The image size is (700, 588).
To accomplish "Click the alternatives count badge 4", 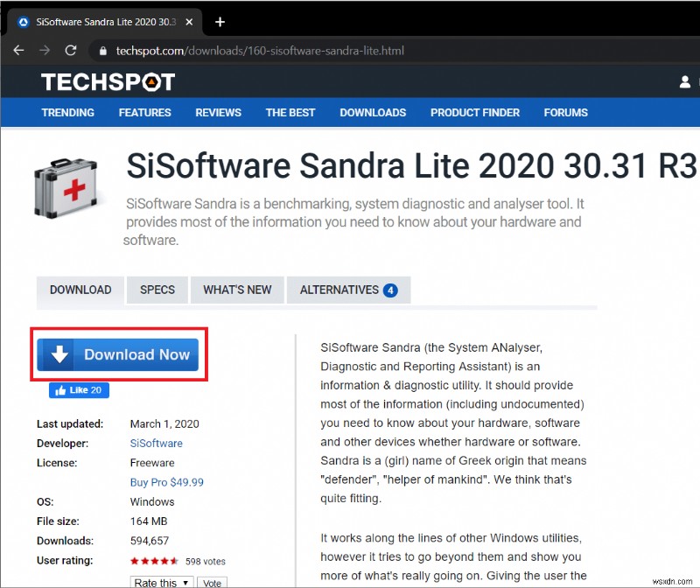I will (x=390, y=290).
